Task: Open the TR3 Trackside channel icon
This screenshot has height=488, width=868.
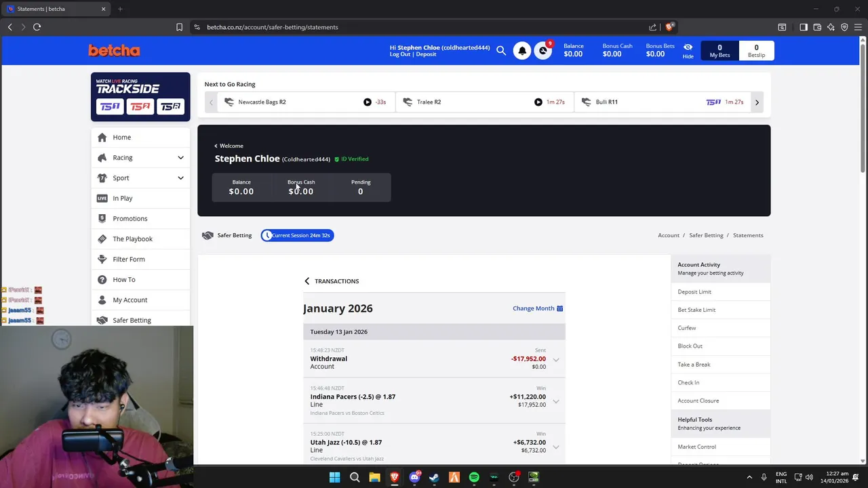Action: (x=170, y=106)
